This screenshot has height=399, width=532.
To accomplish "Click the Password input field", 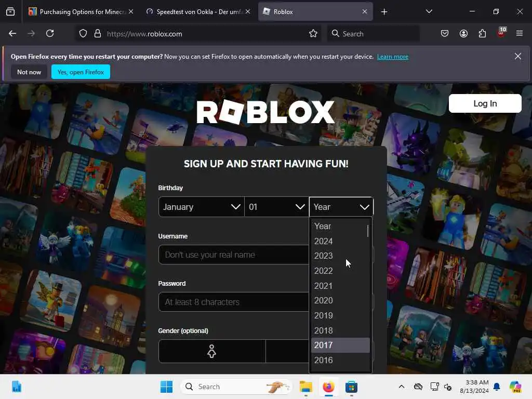I will coord(234,302).
